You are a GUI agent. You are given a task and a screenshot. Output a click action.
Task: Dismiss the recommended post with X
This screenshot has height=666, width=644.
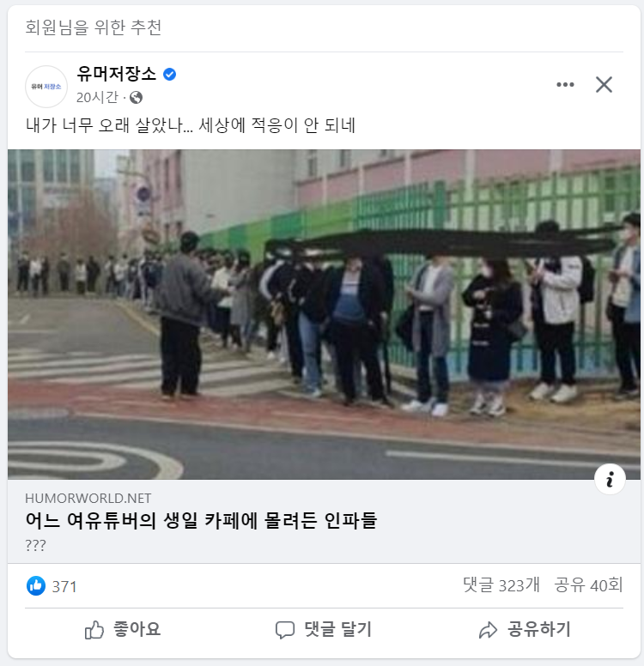click(x=604, y=84)
